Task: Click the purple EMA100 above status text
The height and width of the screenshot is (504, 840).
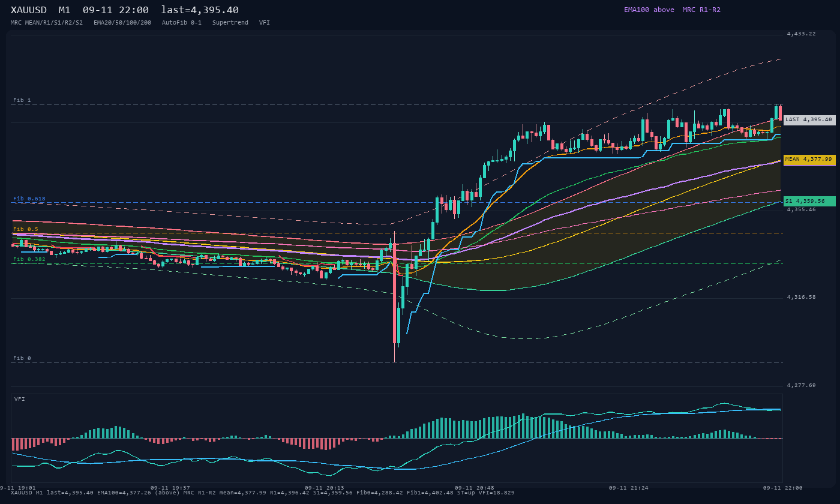Action: [649, 10]
